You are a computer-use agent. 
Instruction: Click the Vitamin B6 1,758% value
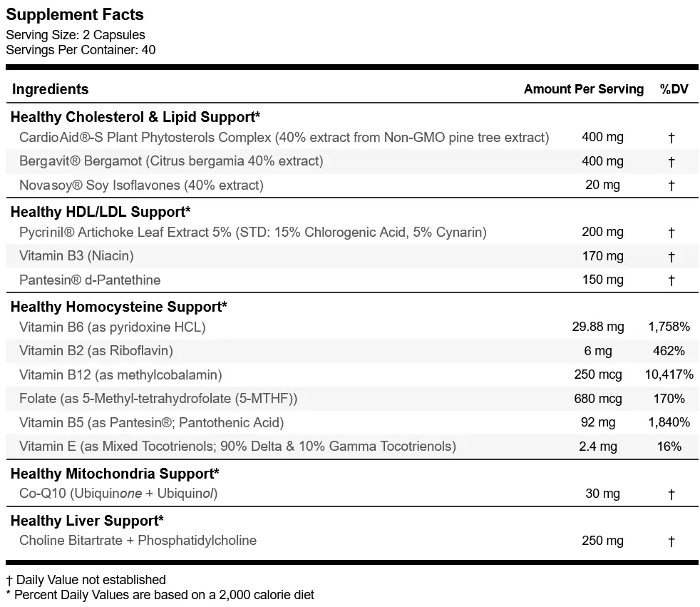(669, 327)
